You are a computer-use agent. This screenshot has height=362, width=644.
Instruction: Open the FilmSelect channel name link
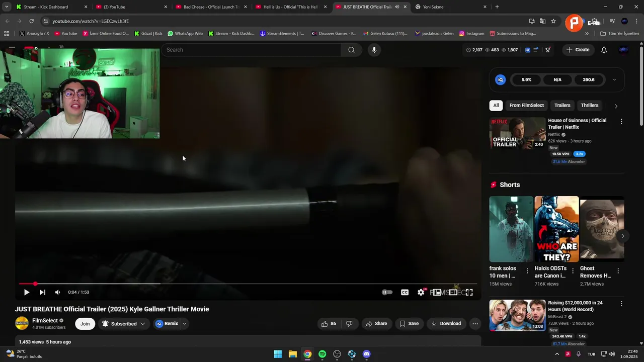pos(45,320)
